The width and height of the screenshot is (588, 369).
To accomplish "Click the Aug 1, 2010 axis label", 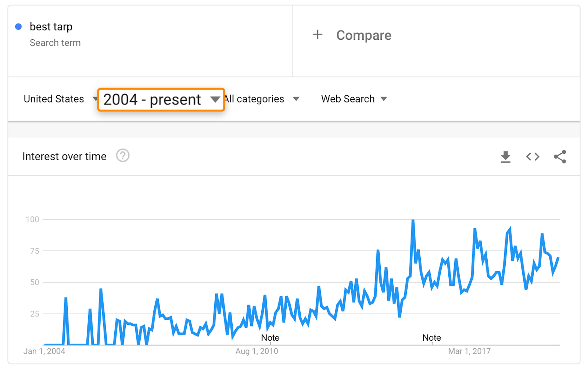I will (x=257, y=351).
